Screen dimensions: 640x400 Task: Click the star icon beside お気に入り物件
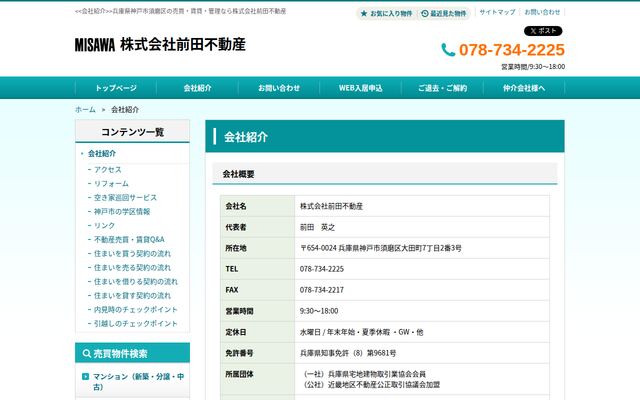pos(364,13)
